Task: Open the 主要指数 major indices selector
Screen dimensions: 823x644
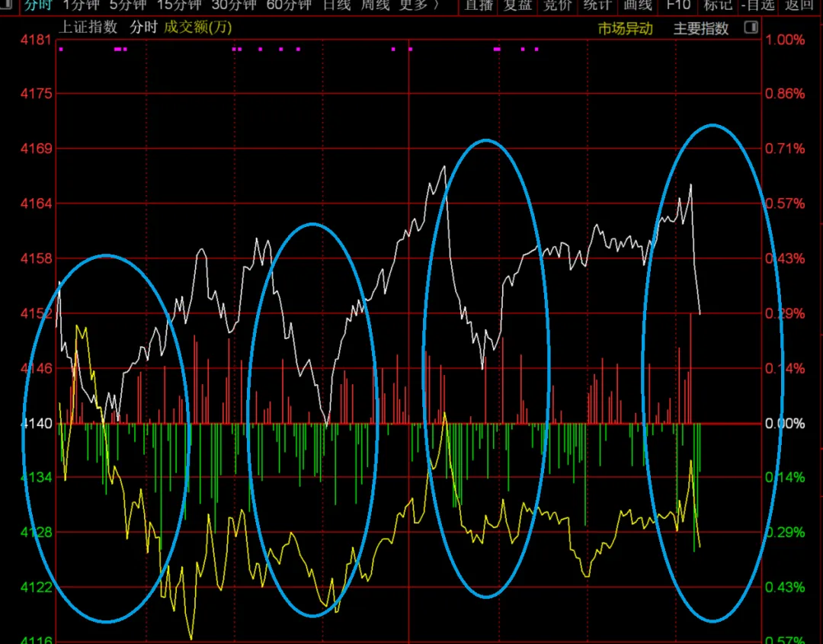Action: [x=701, y=29]
